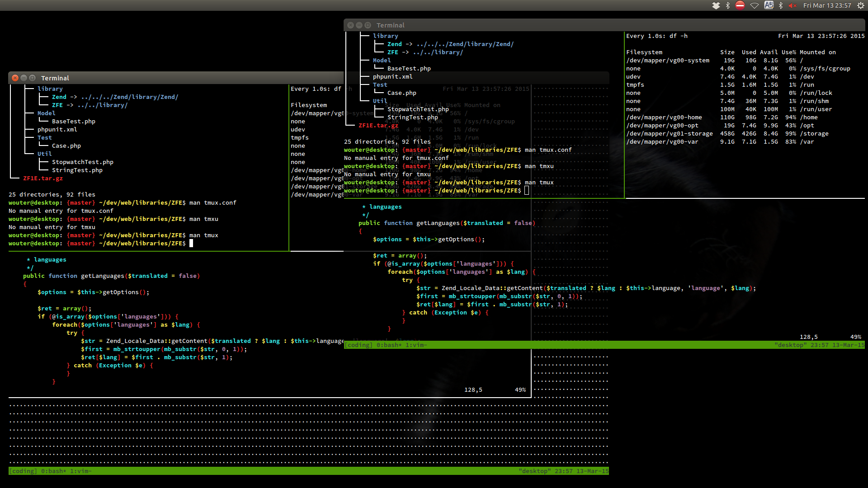The height and width of the screenshot is (488, 868).
Task: Click StopwatchTest.php in left window tree
Action: (x=83, y=162)
